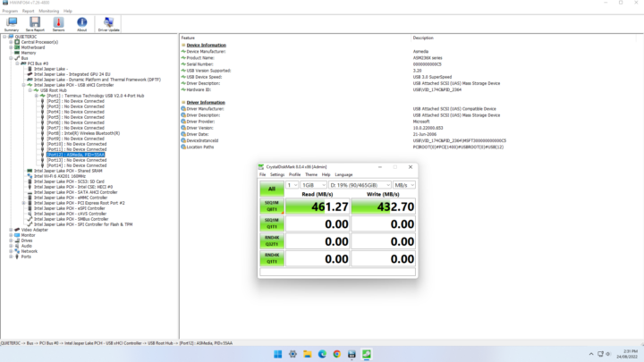
Task: Open CrystalDiskMark Profile menu
Action: (294, 175)
